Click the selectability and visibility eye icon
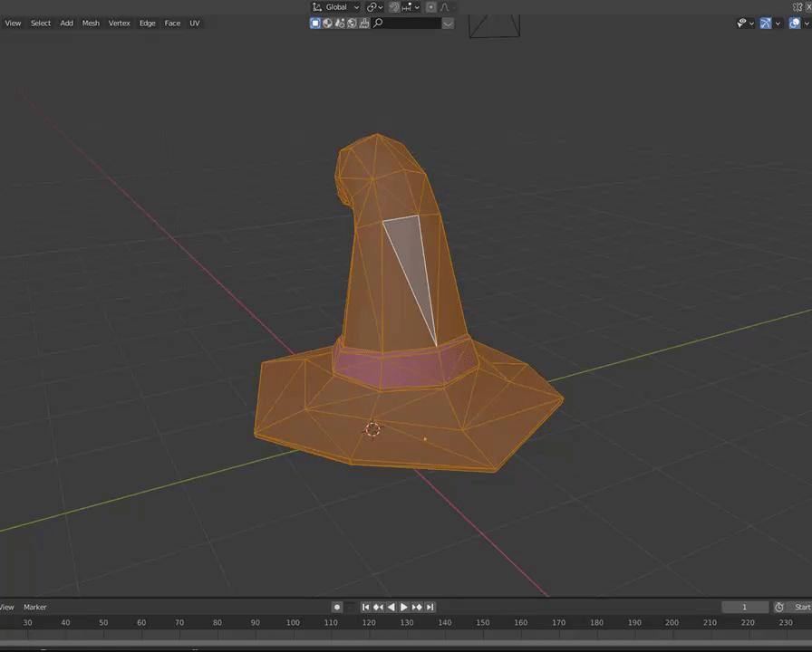The height and width of the screenshot is (652, 812). pyautogui.click(x=741, y=24)
